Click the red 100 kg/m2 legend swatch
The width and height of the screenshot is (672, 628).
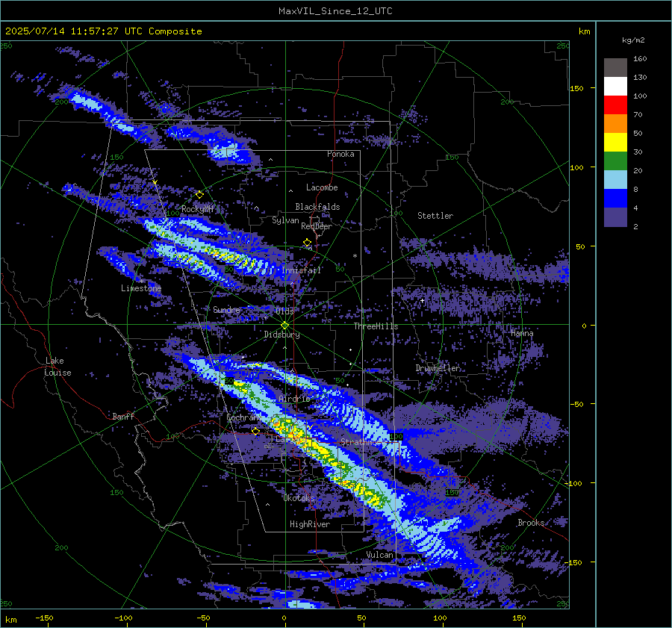pyautogui.click(x=615, y=105)
